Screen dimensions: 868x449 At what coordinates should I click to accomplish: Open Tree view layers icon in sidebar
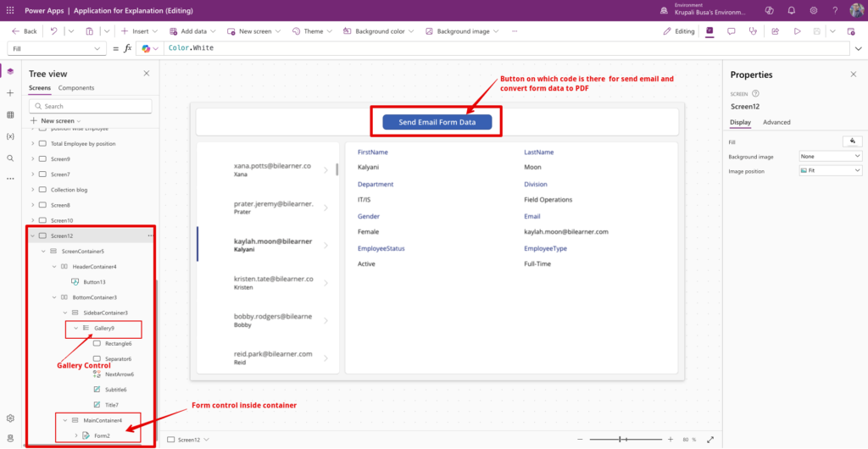coord(10,71)
